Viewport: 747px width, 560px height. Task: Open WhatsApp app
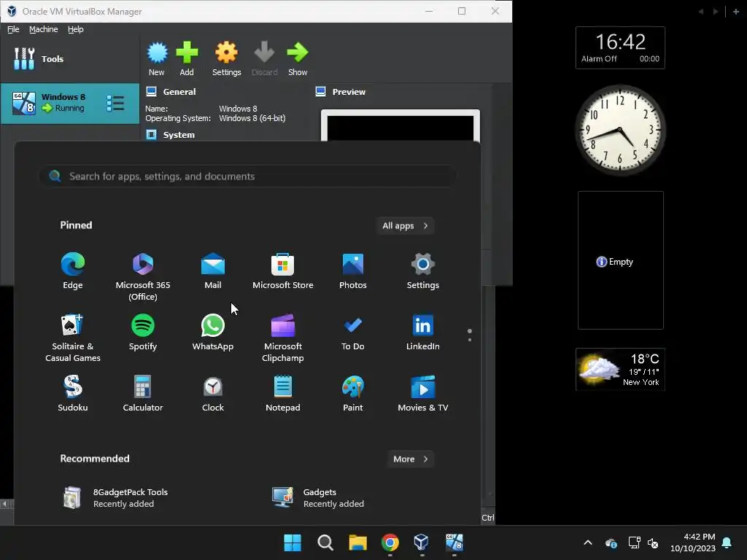(213, 332)
